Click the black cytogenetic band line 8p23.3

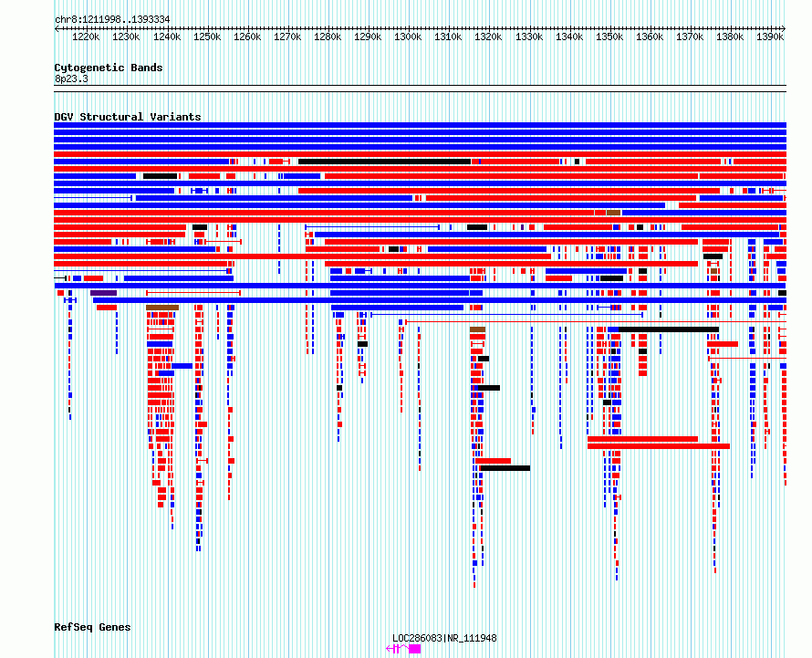tap(420, 89)
